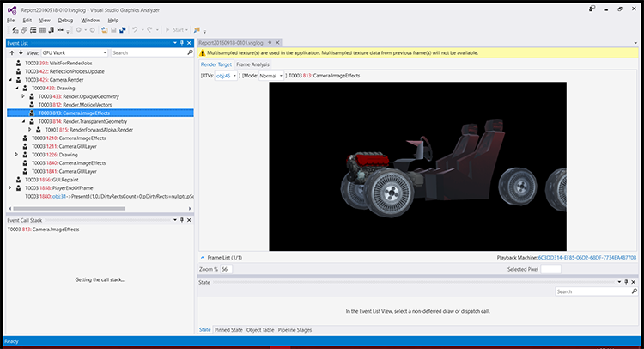Toggle auto-hide pin on the Event Call Stack panel
The image size is (644, 349).
pyautogui.click(x=182, y=220)
